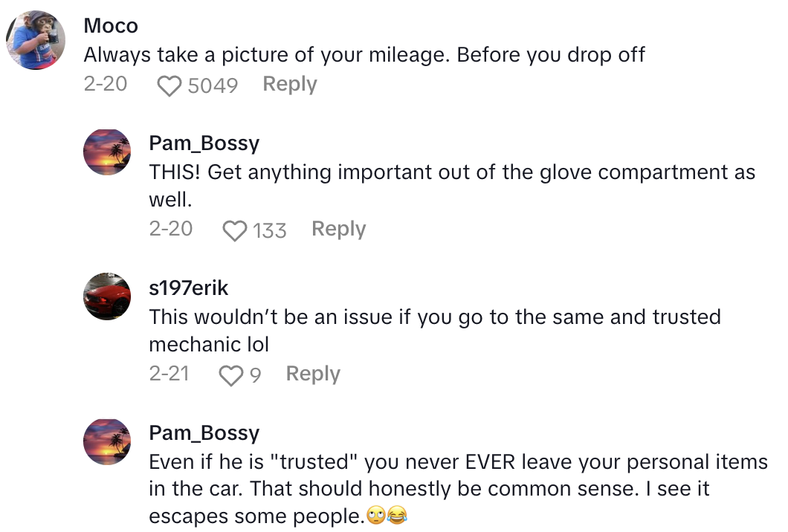Like s197erik's trusted mechanic comment heart
The width and height of the screenshot is (788, 532).
[x=231, y=375]
